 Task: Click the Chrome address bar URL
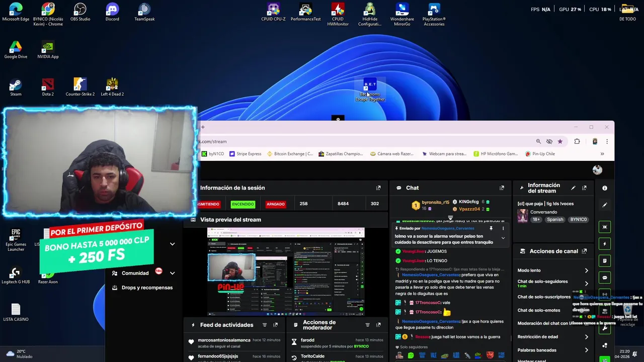point(214,142)
